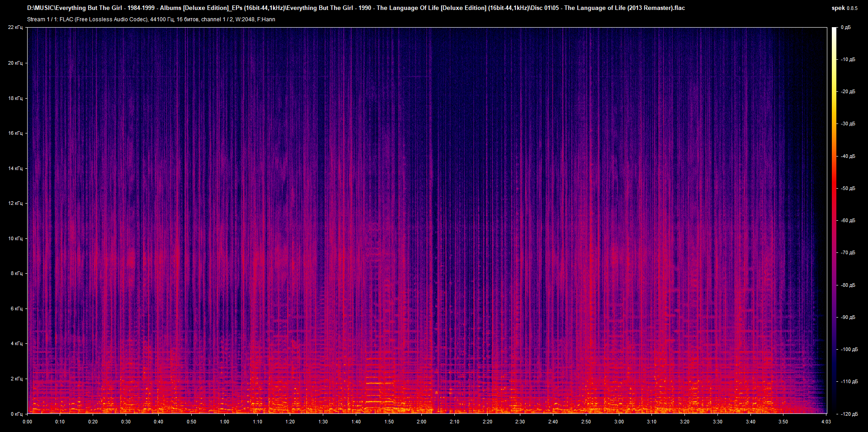The height and width of the screenshot is (432, 868).
Task: Click the '0 кГц' frequency axis label
Action: (x=17, y=414)
